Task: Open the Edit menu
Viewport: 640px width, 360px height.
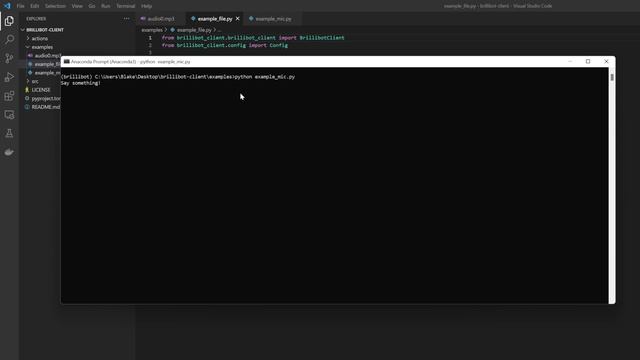Action: [x=35, y=6]
